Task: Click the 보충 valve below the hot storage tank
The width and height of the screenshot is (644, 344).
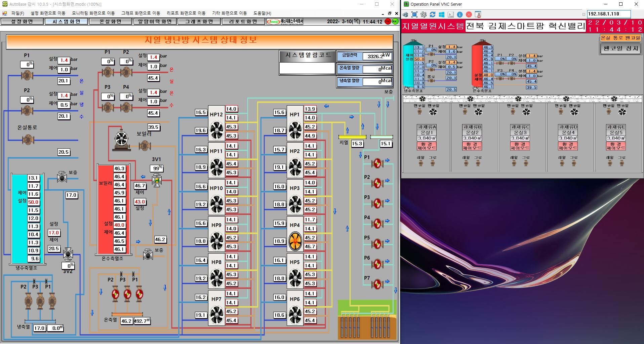Action: pos(148,255)
